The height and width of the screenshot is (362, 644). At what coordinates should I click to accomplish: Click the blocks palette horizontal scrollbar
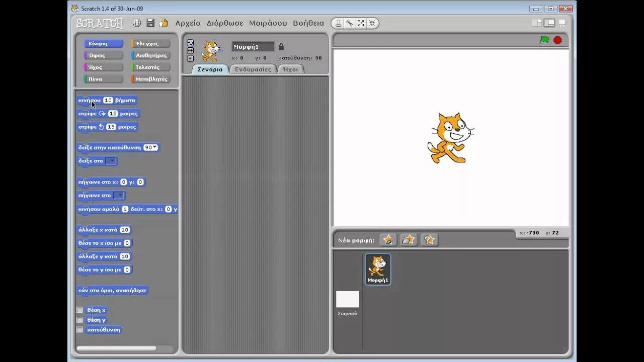(x=117, y=348)
